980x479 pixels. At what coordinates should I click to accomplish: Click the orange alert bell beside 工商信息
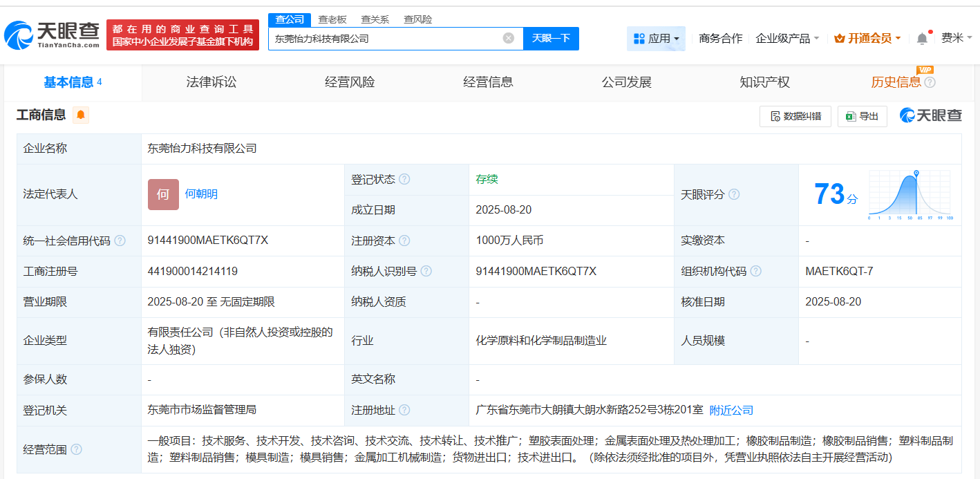tap(82, 115)
